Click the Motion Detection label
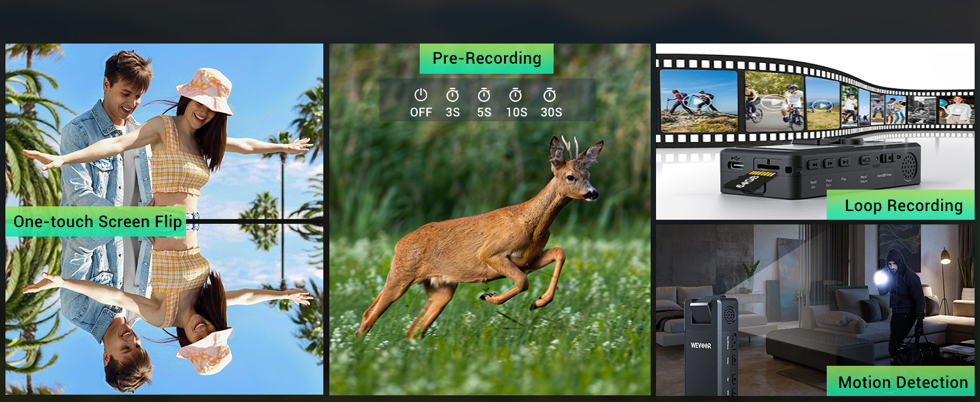980x402 pixels. pos(901,383)
